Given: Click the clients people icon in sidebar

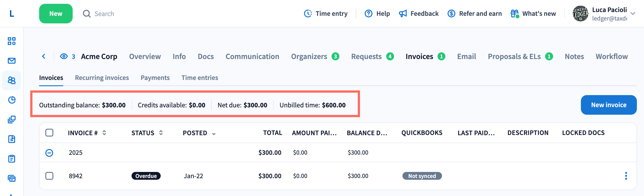Looking at the screenshot, I should [12, 80].
